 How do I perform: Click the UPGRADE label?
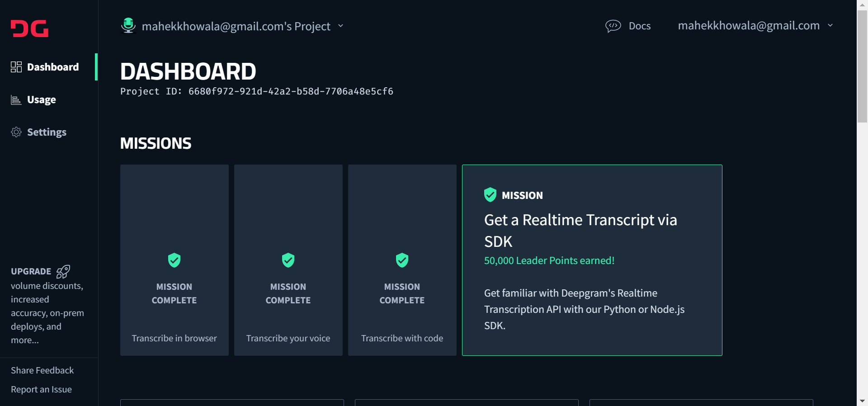tap(31, 271)
